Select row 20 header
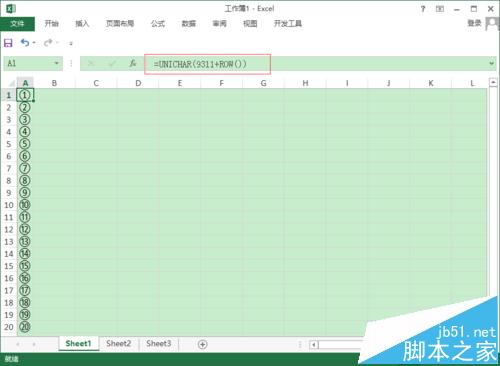Screen dimensions: 500x366 pyautogui.click(x=9, y=327)
